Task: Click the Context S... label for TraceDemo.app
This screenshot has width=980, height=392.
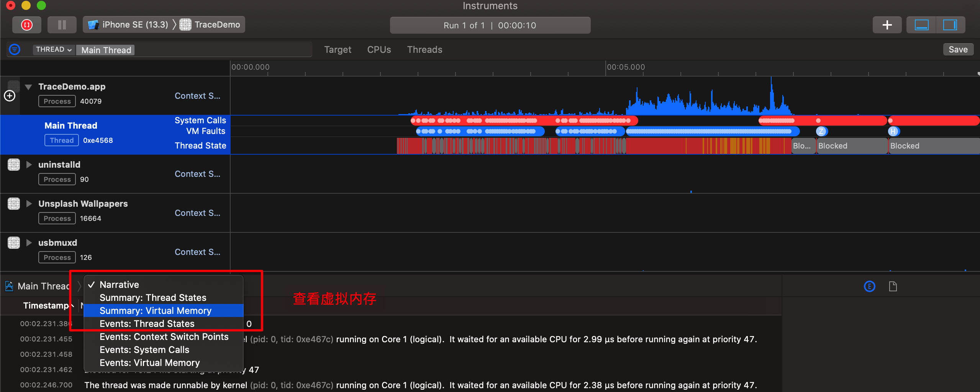Action: (197, 96)
